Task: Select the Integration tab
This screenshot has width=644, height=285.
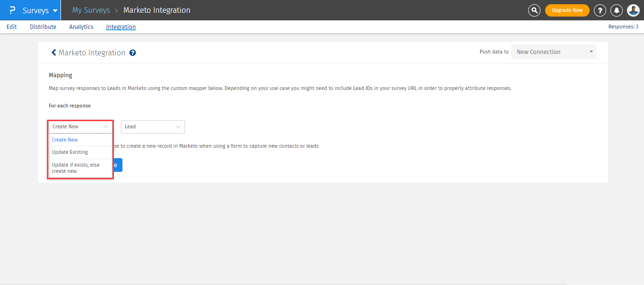Action: (x=121, y=27)
